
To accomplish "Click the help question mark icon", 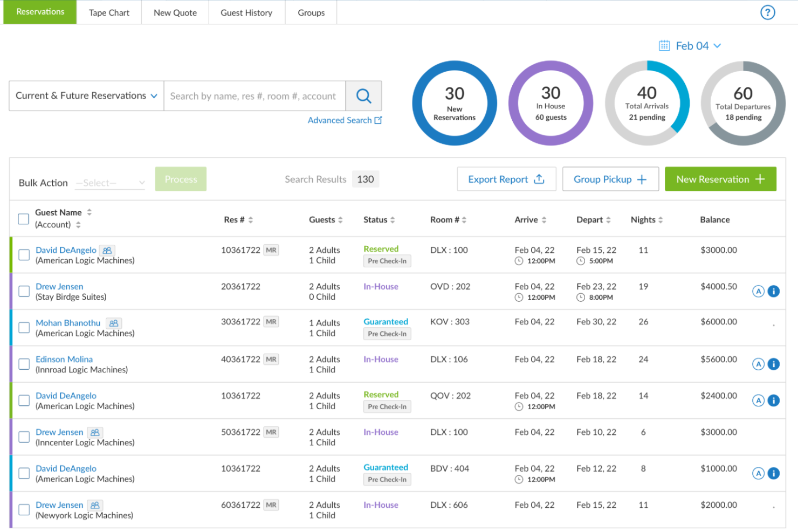I will point(767,12).
